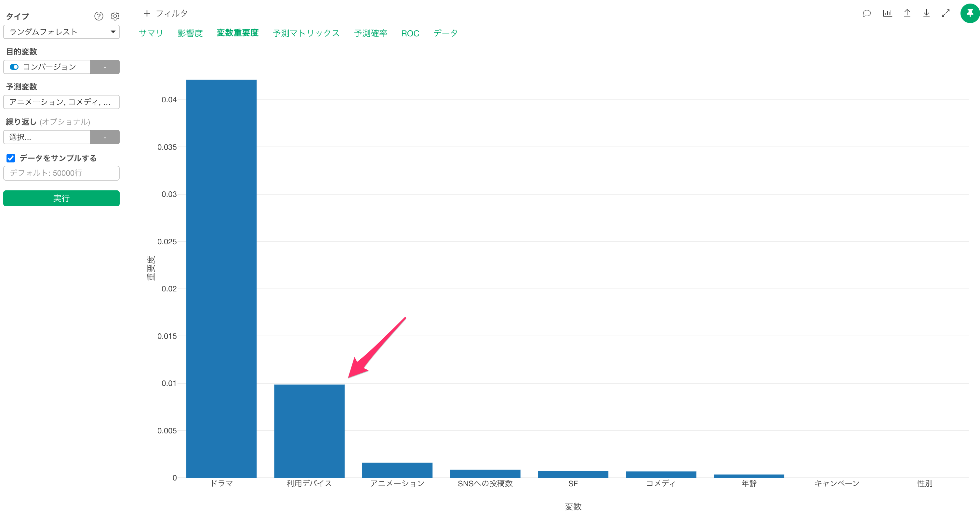Open the ROC tab
This screenshot has width=980, height=512.
[x=410, y=33]
